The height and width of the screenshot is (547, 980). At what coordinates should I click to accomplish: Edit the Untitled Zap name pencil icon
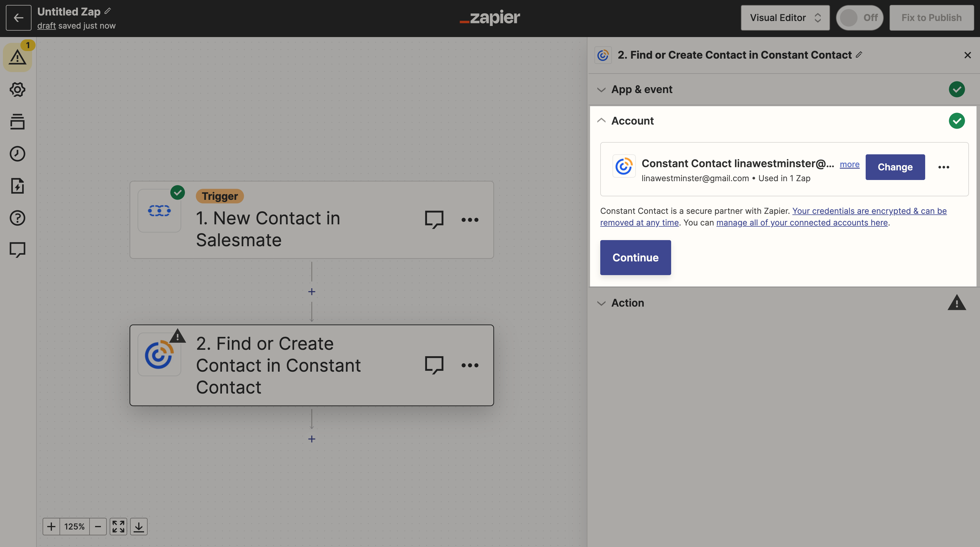[108, 11]
